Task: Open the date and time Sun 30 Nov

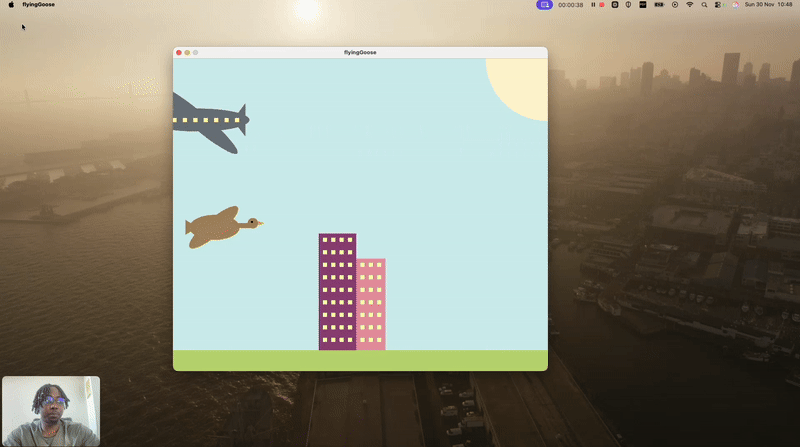Action: (x=768, y=5)
